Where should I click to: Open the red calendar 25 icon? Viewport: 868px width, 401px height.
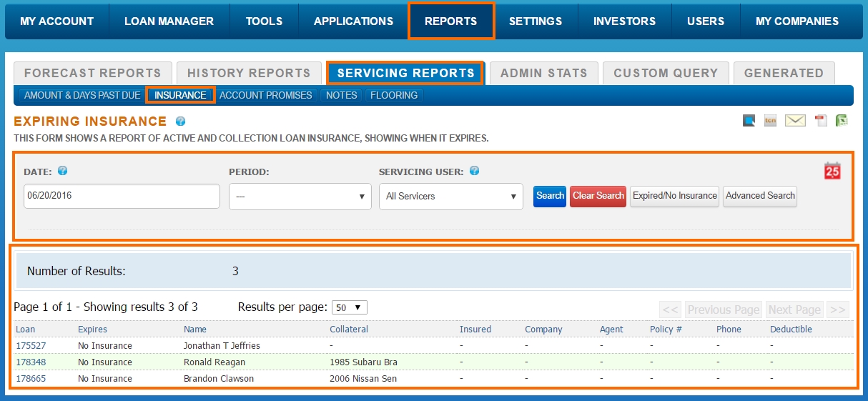[x=832, y=171]
